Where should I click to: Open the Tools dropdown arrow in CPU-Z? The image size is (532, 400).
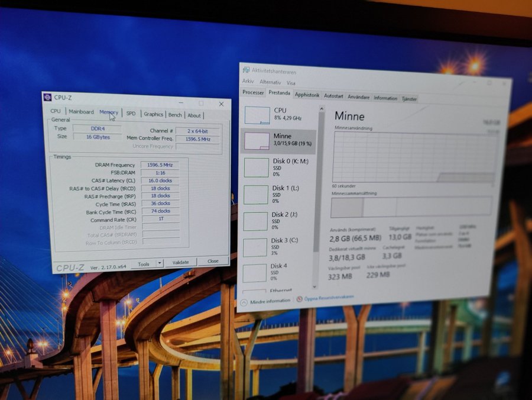click(x=160, y=263)
